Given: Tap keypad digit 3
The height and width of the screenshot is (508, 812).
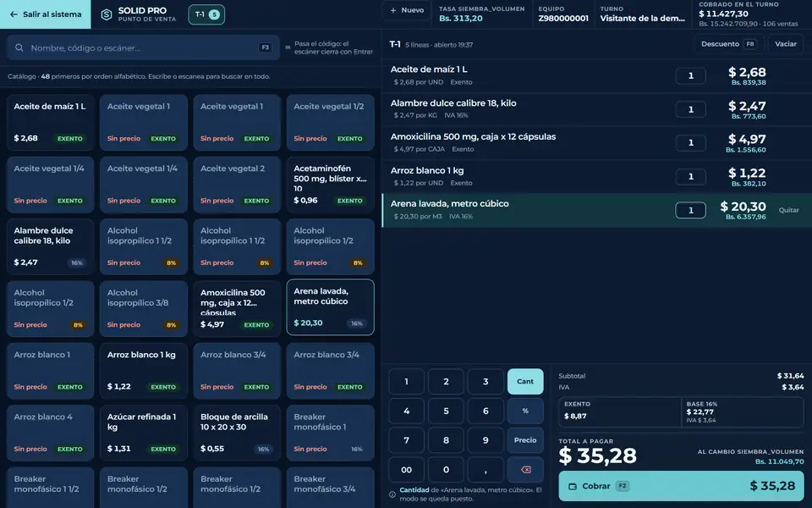Looking at the screenshot, I should [486, 382].
